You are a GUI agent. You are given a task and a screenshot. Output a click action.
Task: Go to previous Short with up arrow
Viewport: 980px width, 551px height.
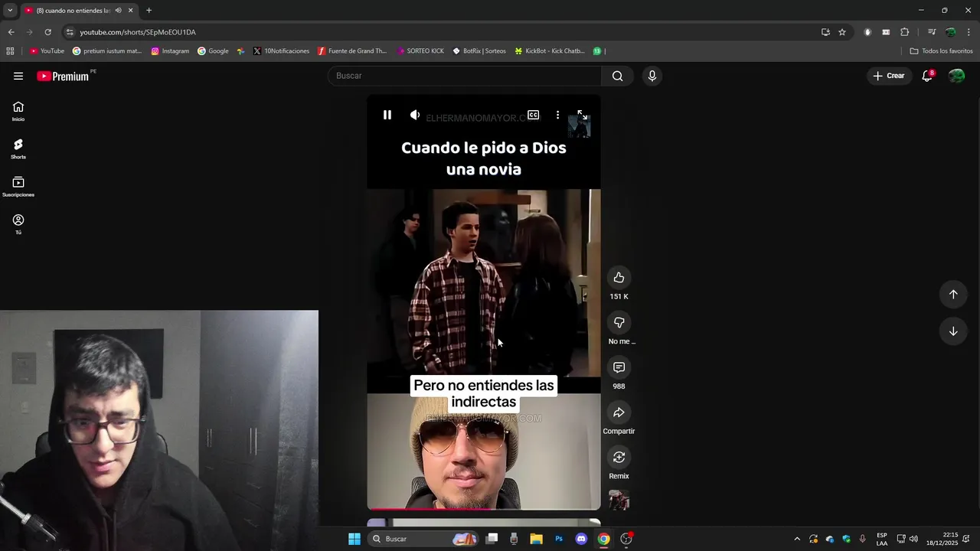tap(953, 295)
